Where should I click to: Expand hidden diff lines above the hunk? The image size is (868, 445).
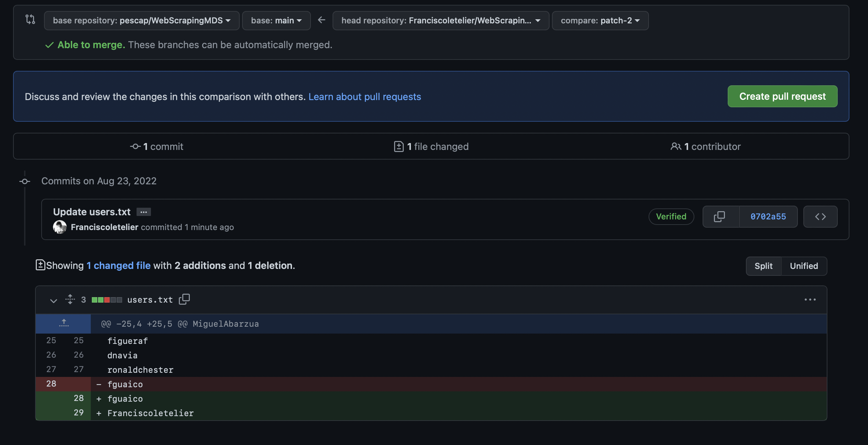tap(63, 323)
